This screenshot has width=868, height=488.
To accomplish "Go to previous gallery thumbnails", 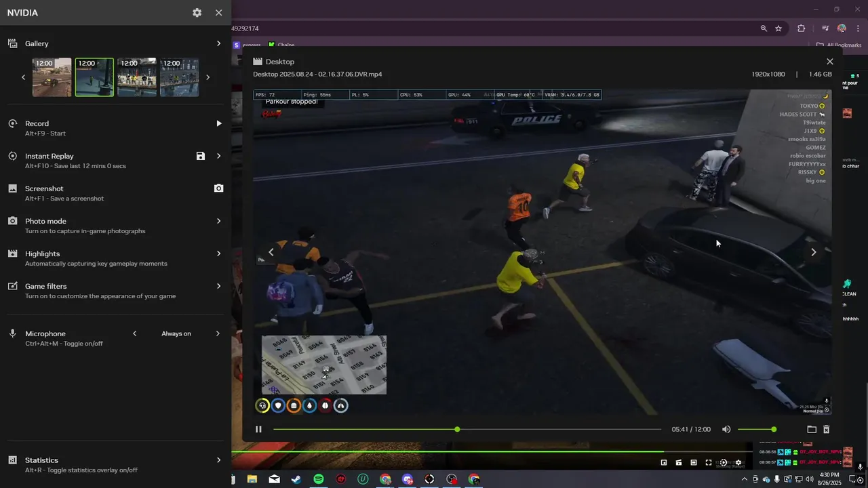I will (23, 77).
